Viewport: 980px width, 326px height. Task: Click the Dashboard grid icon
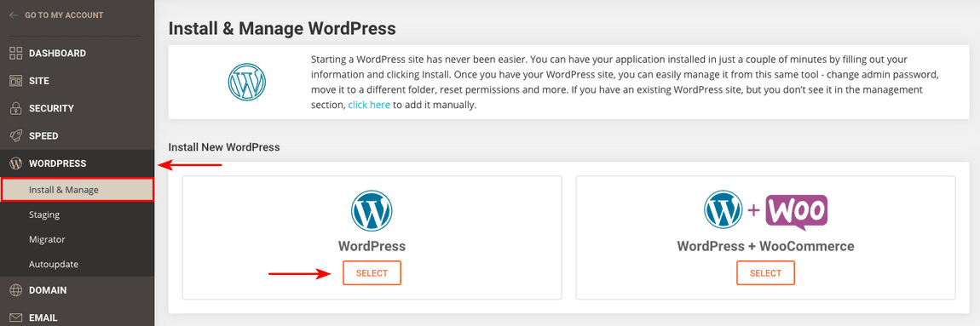point(15,53)
